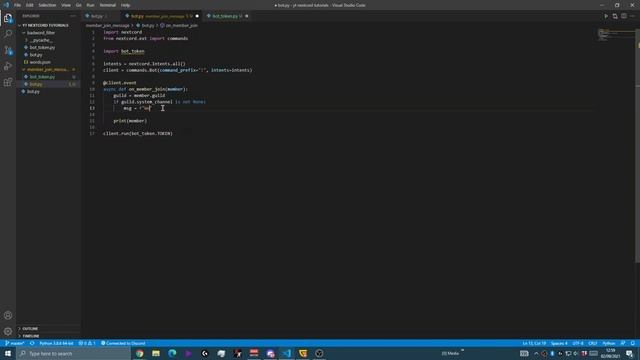Screen dimensions: 640x360
Task: Click Connected to Discord status item
Action: pyautogui.click(x=123, y=343)
